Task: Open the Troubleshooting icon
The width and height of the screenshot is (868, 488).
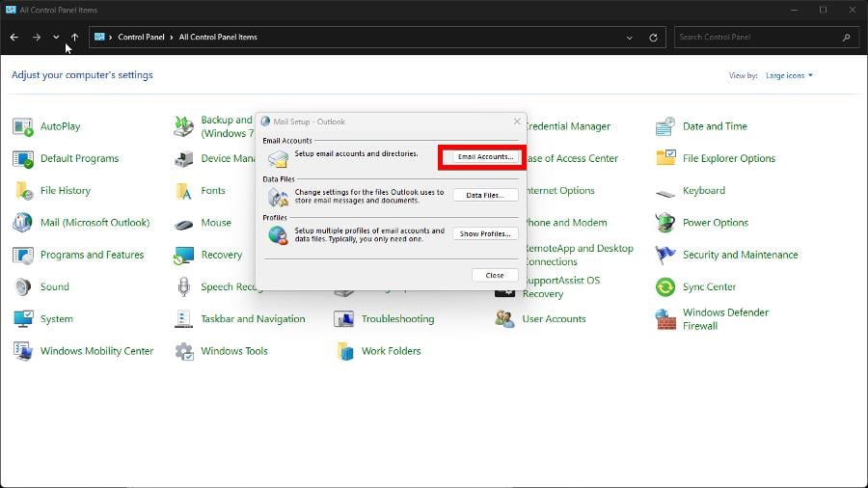Action: [344, 319]
